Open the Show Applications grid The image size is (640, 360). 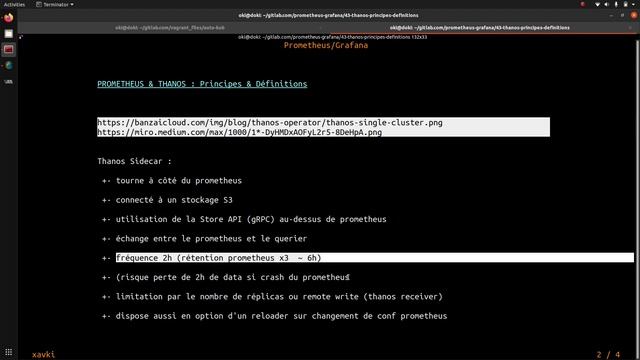point(9,352)
